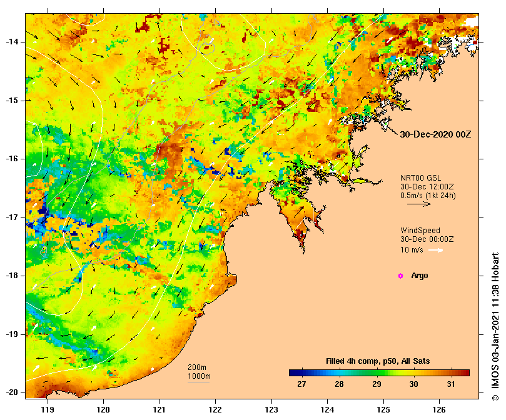Click longitude axis label '125'
This screenshot has width=506, height=420.
383,410
